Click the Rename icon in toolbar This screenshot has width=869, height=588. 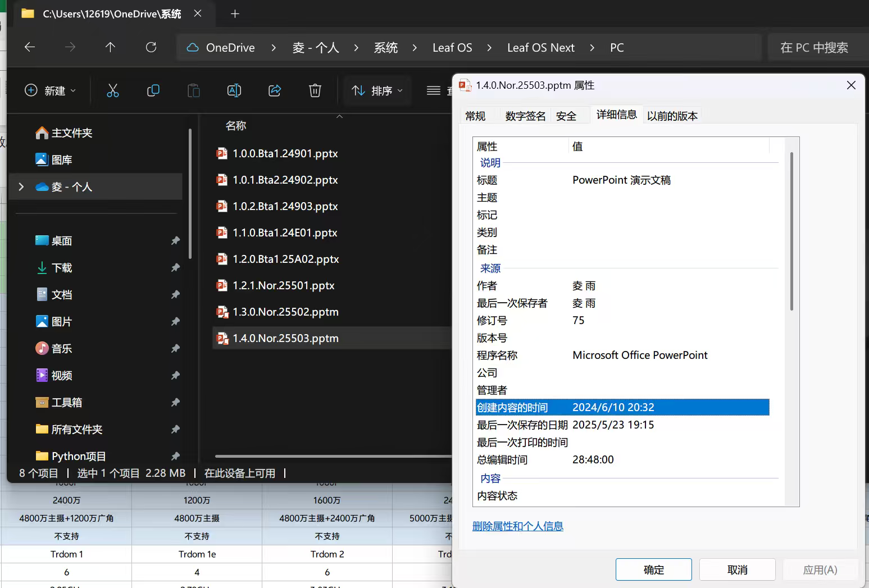click(x=234, y=90)
